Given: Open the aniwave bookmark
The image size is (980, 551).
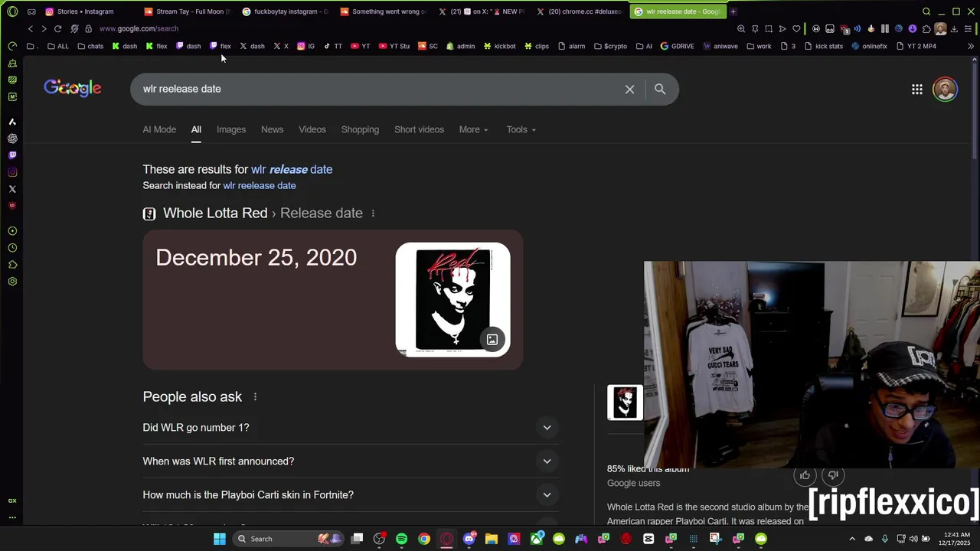Looking at the screenshot, I should (720, 46).
